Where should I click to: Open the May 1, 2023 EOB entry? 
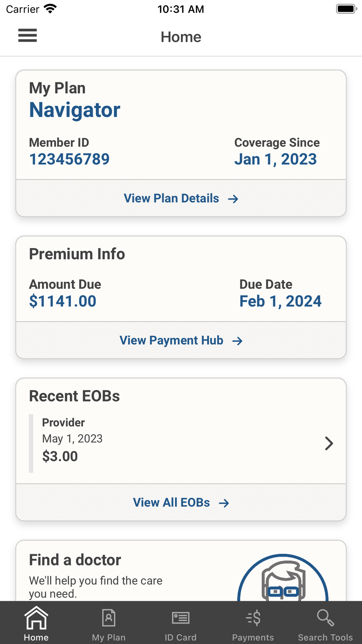tap(72, 439)
